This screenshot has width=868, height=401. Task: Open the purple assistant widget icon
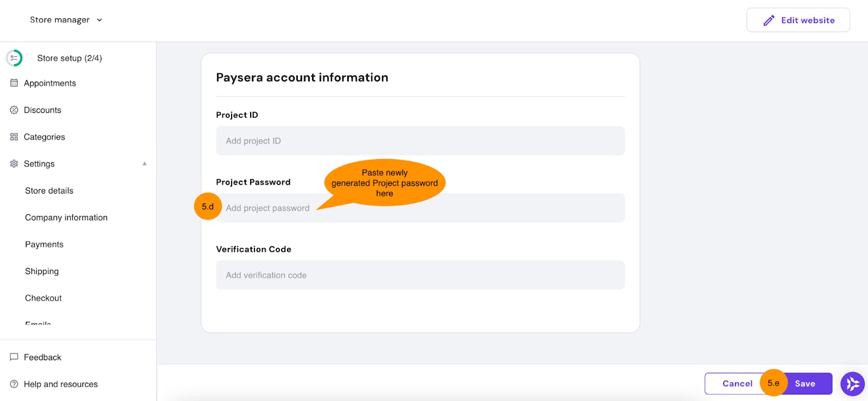852,384
